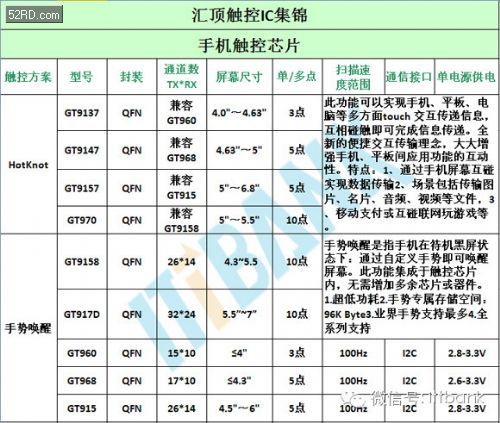The image size is (500, 423).
Task: Click the 单电源供电 column header
Action: [467, 77]
